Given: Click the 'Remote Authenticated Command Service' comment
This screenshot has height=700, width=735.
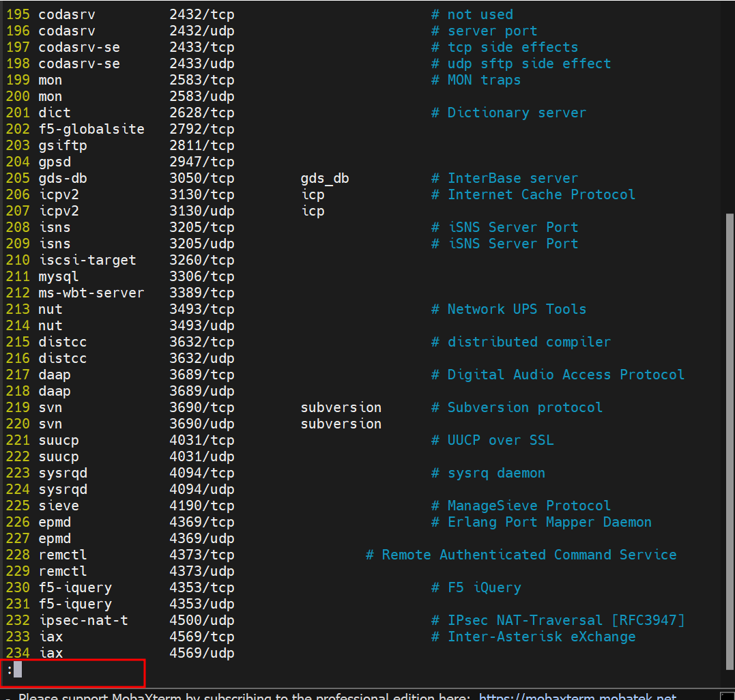Looking at the screenshot, I should pos(528,555).
